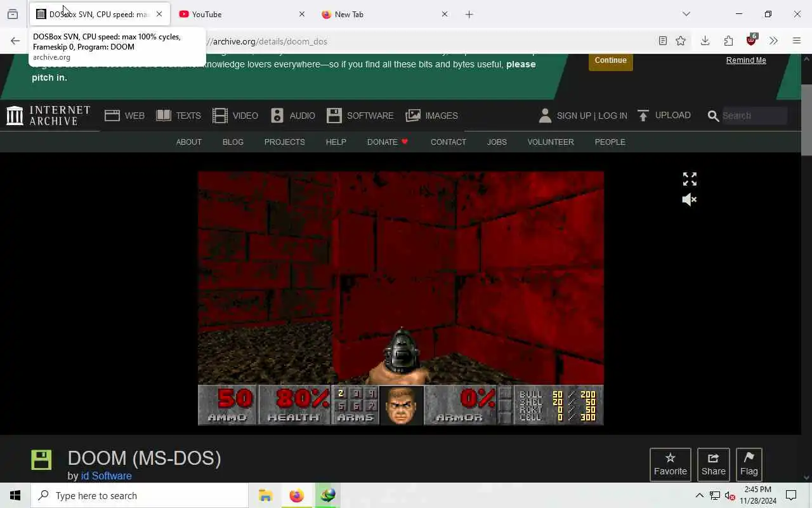The image size is (812, 508).
Task: Open the Texts section
Action: point(179,116)
